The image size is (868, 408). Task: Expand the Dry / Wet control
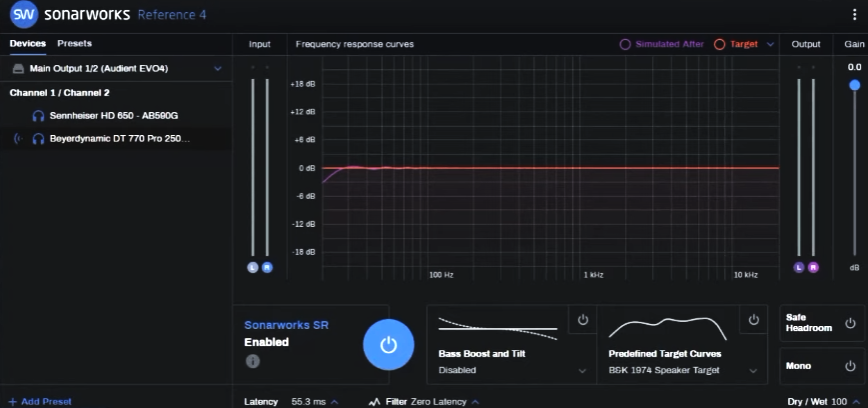click(x=858, y=402)
